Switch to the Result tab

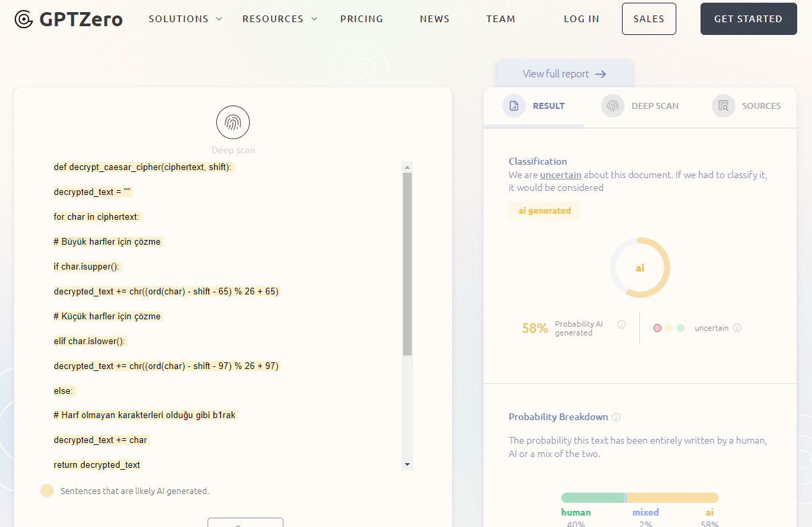tap(533, 106)
